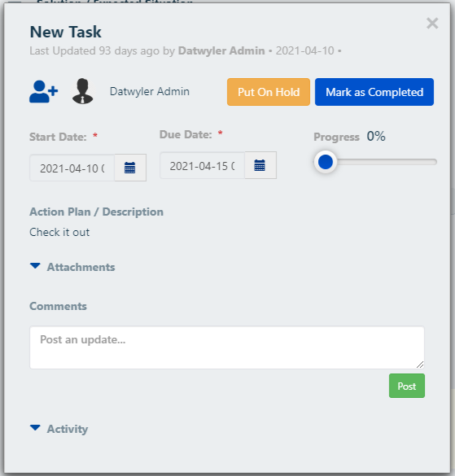Screen dimensions: 455x476
Task: Post the comment with the green Post button
Action: (x=407, y=386)
